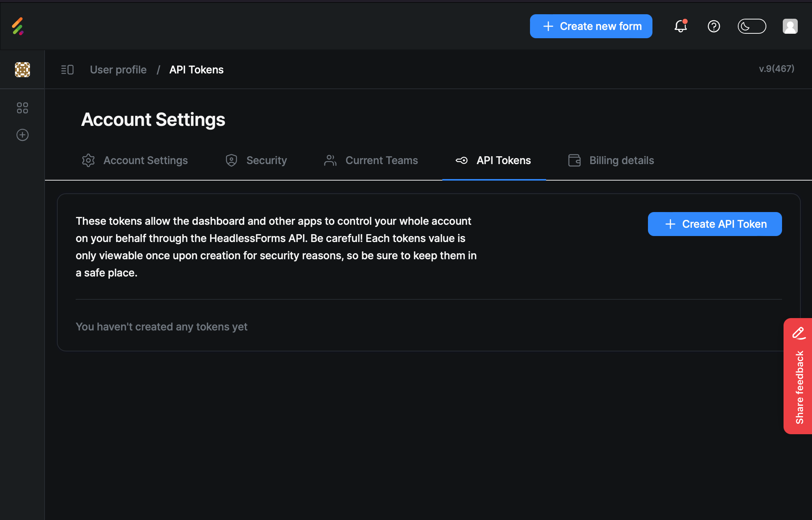Click the user profile avatar icon

click(x=790, y=26)
